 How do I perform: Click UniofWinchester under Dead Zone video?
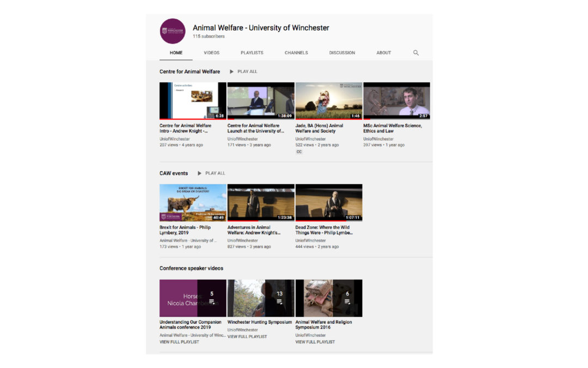(310, 241)
